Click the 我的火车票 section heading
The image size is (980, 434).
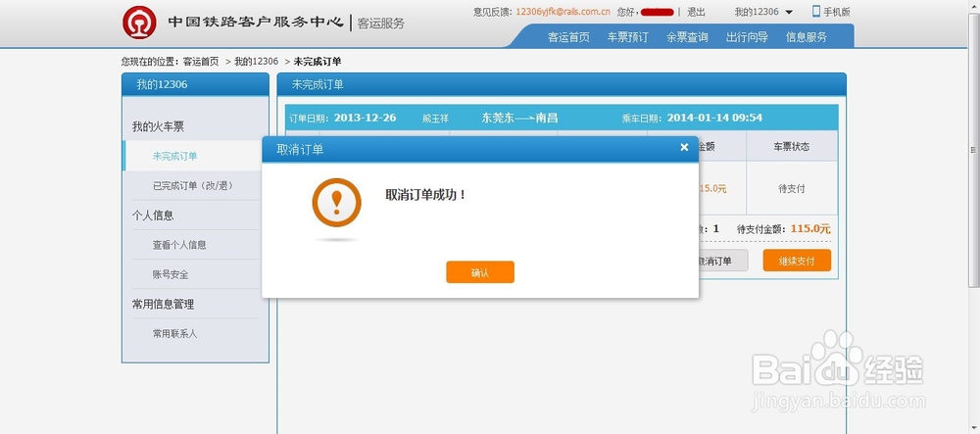[158, 126]
